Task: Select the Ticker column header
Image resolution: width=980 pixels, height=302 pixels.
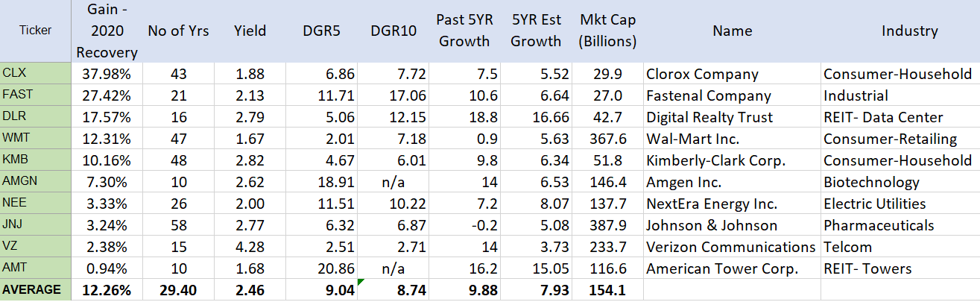Action: coord(36,31)
